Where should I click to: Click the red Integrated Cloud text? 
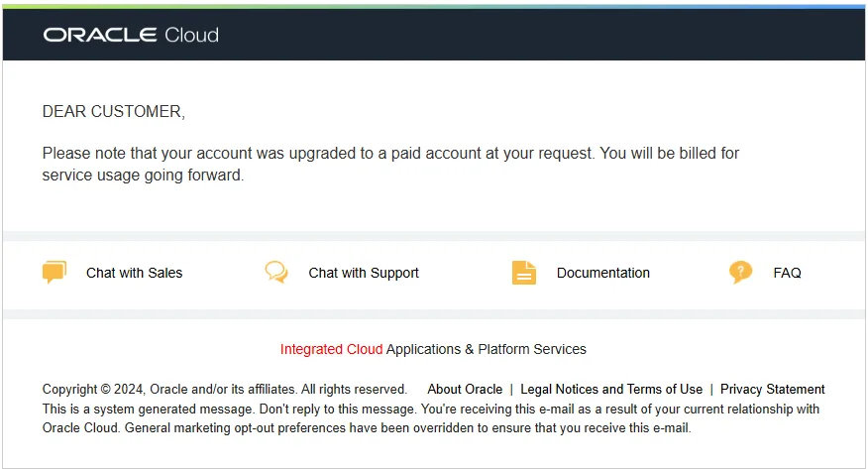[x=331, y=350]
